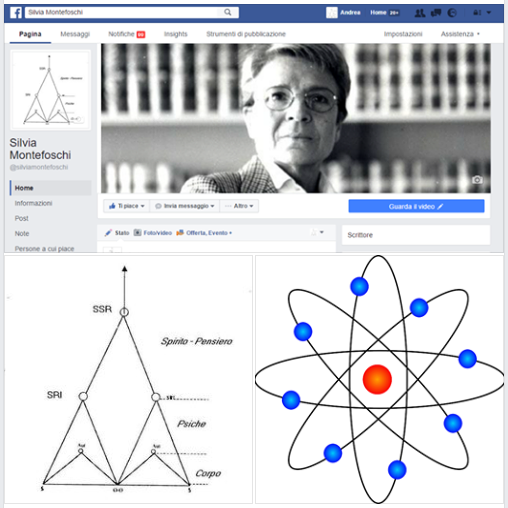Click the privacy shortcuts lock icon
Screen dimensions: 508x508
477,13
